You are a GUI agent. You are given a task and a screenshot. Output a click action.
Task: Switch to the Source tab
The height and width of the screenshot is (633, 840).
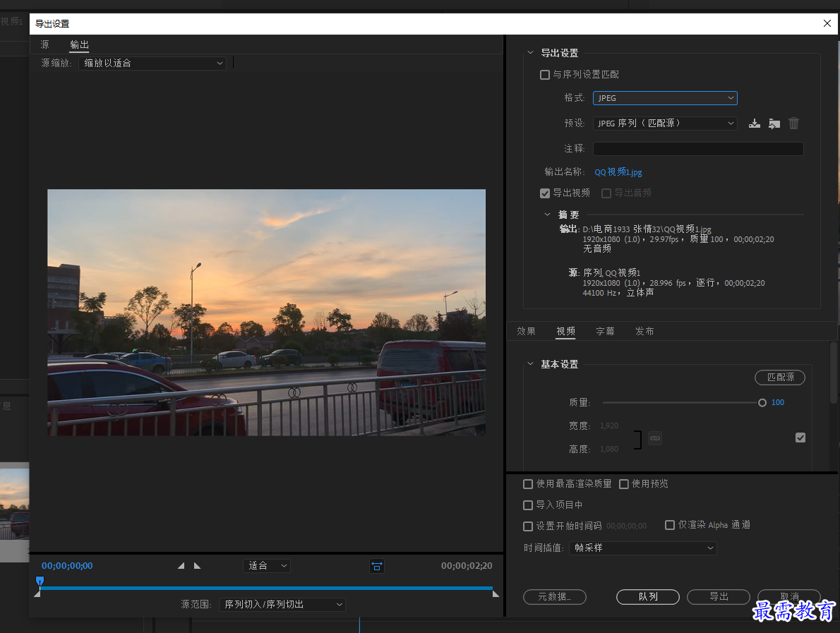(45, 45)
